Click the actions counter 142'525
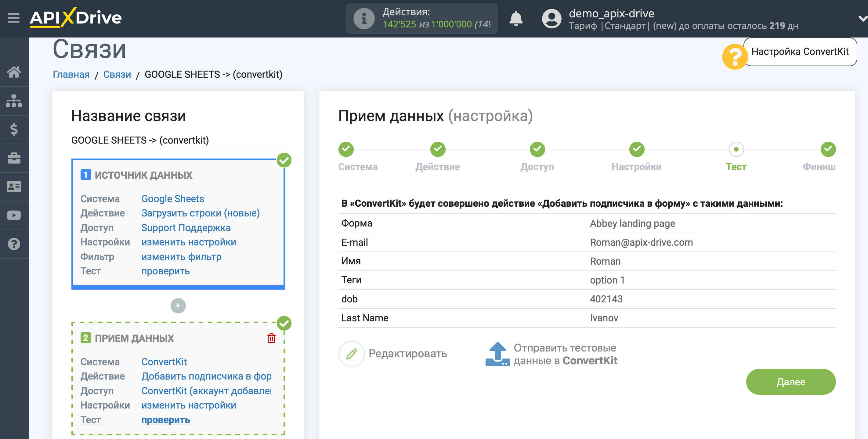Screen dimensions: 868x439 coord(399,24)
